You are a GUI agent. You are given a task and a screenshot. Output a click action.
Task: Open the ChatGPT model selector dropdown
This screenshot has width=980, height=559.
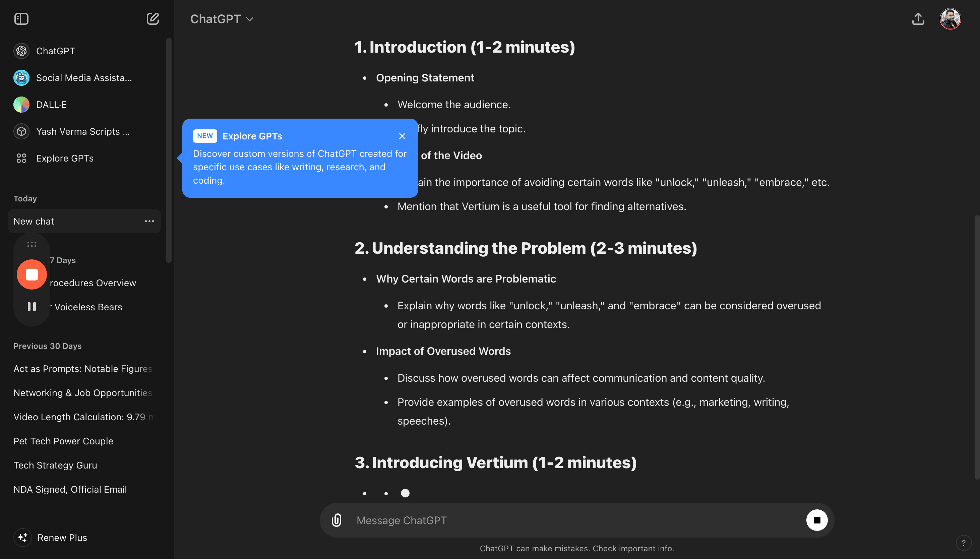tap(222, 19)
